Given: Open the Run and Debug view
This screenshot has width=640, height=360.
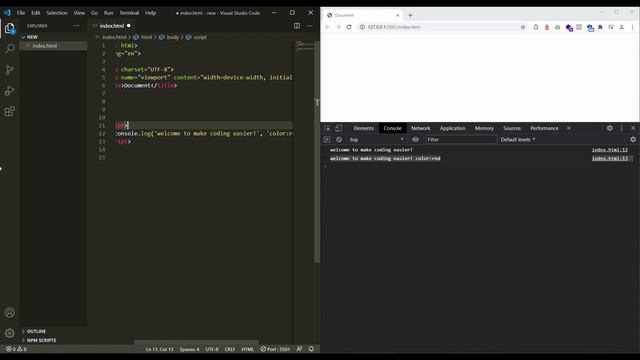Looking at the screenshot, I should point(9,91).
